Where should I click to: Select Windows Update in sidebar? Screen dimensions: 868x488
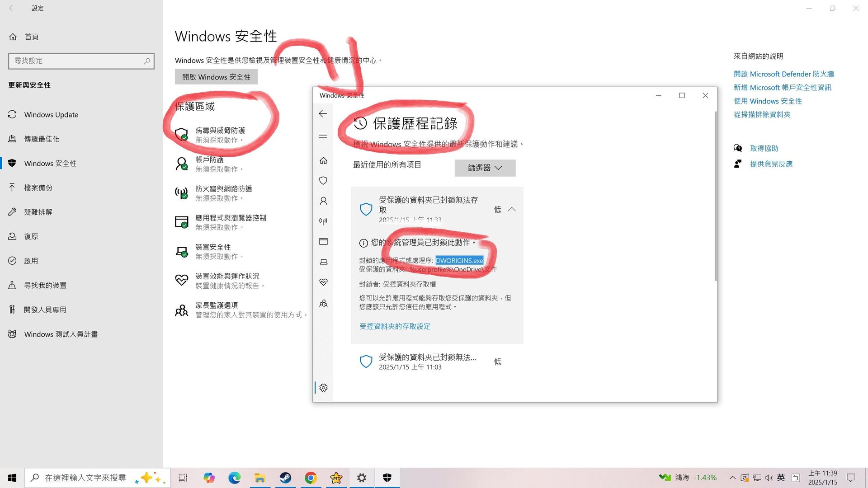[51, 115]
